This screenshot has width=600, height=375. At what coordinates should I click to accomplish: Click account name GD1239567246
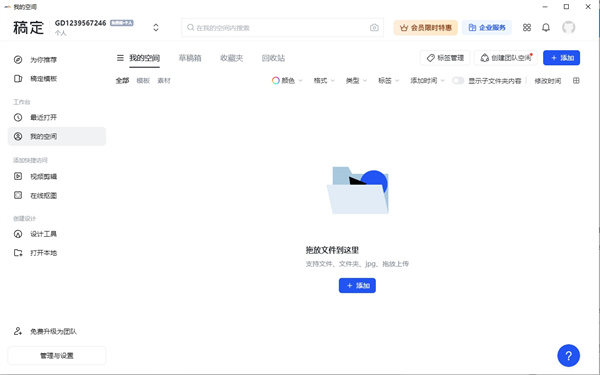click(x=80, y=23)
